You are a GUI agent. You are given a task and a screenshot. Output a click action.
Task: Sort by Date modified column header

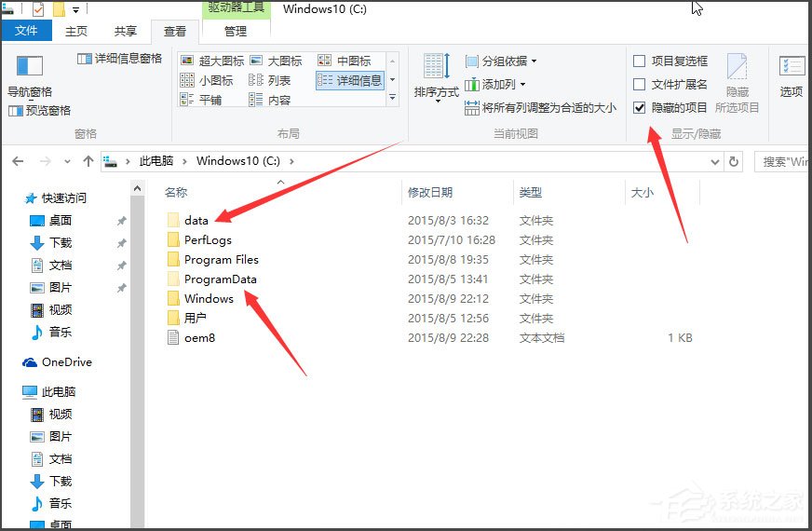click(x=430, y=192)
